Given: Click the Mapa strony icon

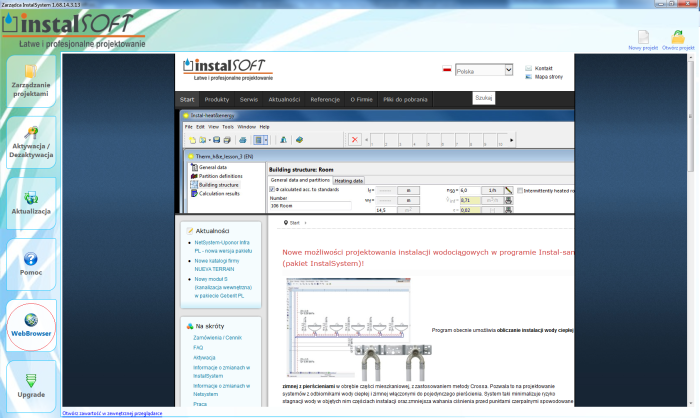Looking at the screenshot, I should click(x=529, y=76).
